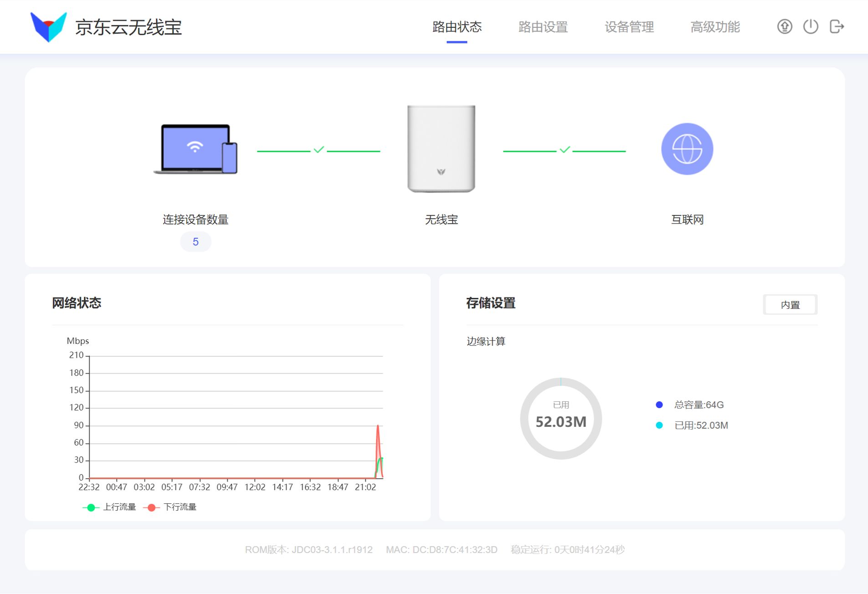The image size is (868, 594).
Task: Click the power reboot icon
Action: tap(811, 26)
